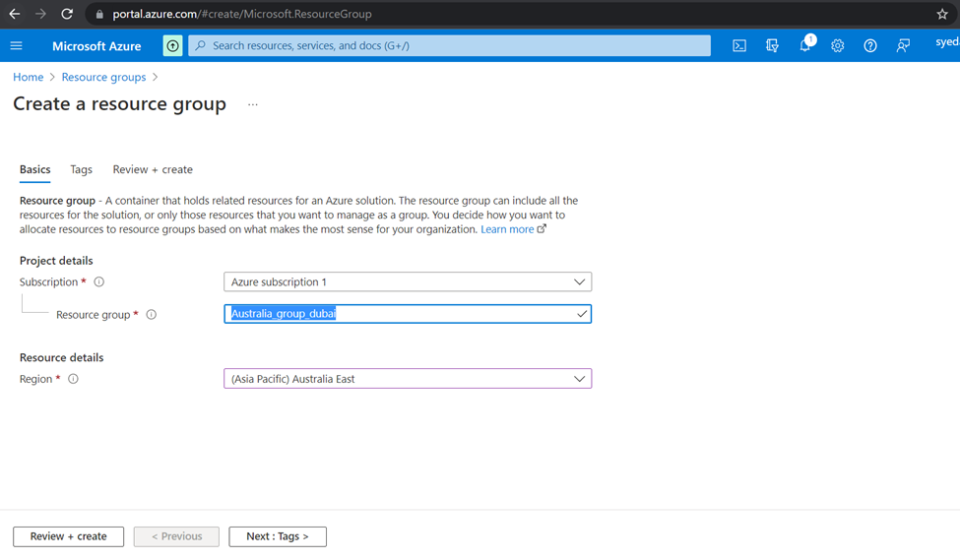
Task: Click the Next : Tags button
Action: click(277, 536)
